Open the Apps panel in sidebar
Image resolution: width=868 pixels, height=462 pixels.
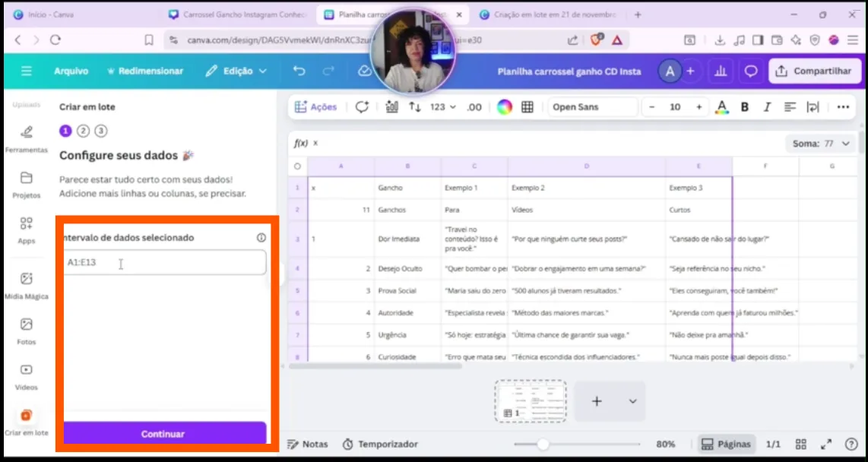tap(27, 229)
